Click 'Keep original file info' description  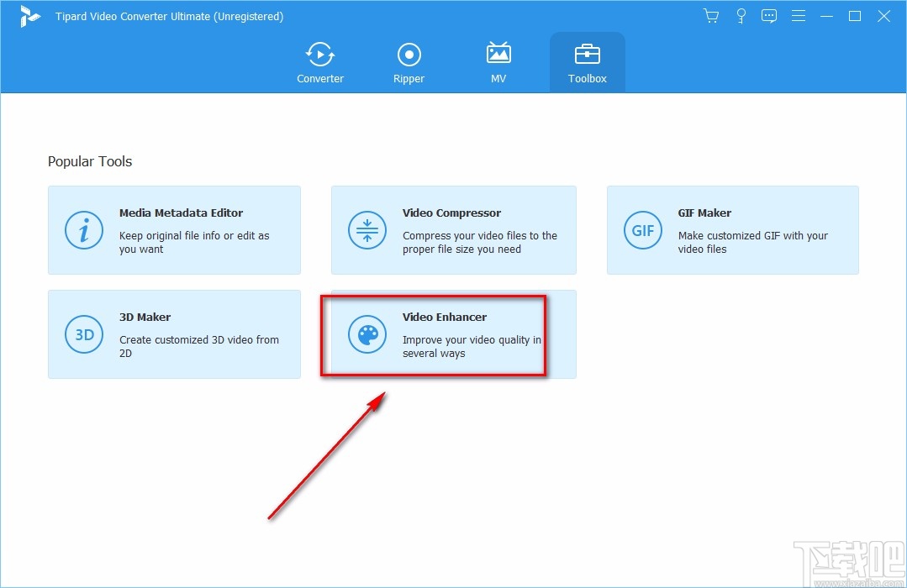click(194, 242)
